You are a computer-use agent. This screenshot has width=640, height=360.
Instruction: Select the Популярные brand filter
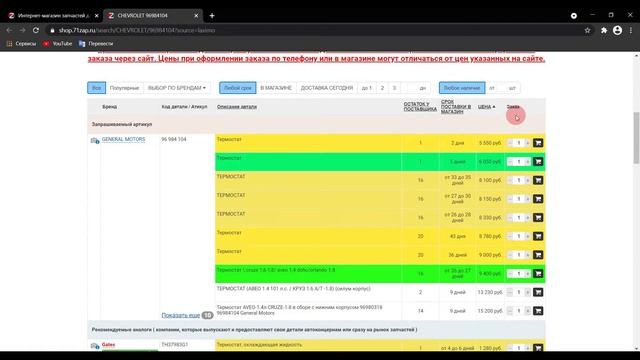click(x=124, y=88)
